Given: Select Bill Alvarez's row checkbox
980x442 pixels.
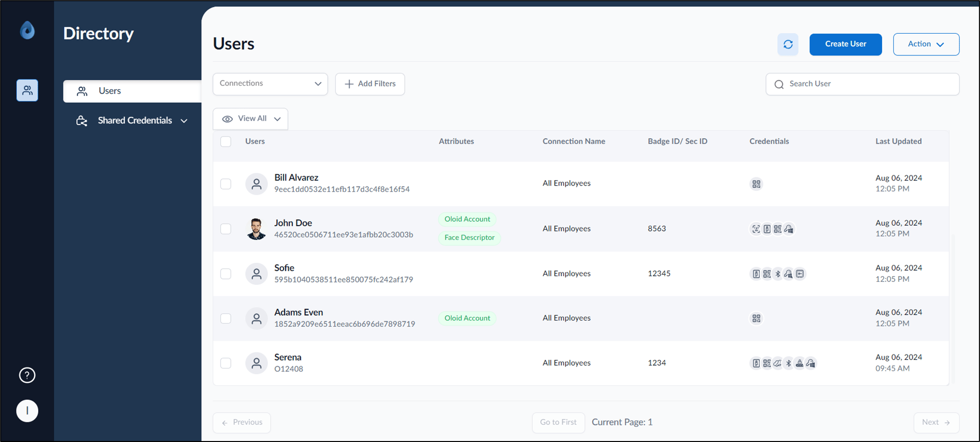Looking at the screenshot, I should click(225, 184).
